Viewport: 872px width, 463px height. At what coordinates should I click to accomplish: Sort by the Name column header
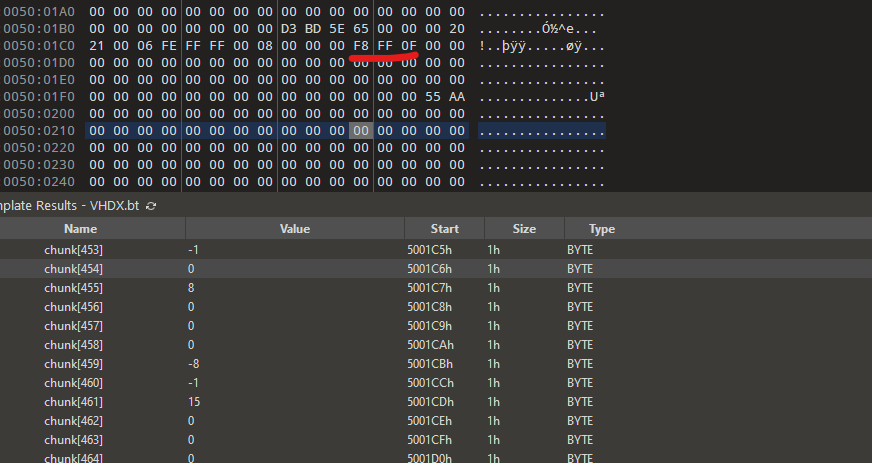click(x=80, y=229)
